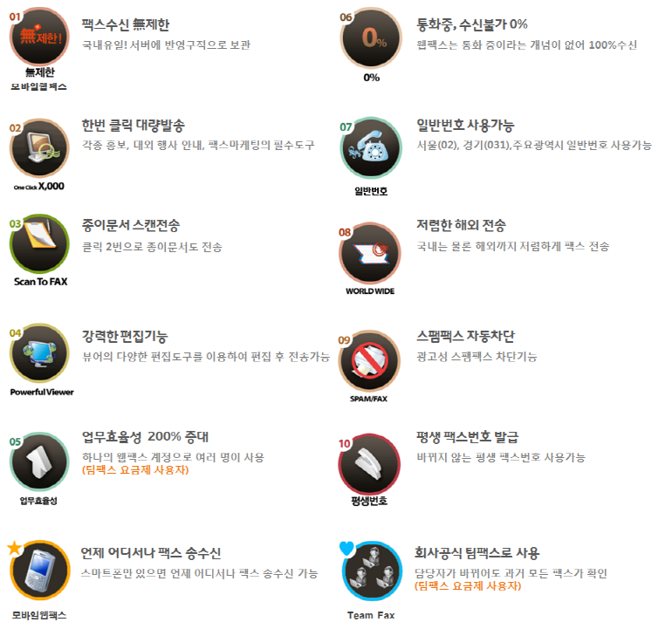Click the Powerful Viewer monitor icon
The height and width of the screenshot is (629, 672).
pos(39,353)
